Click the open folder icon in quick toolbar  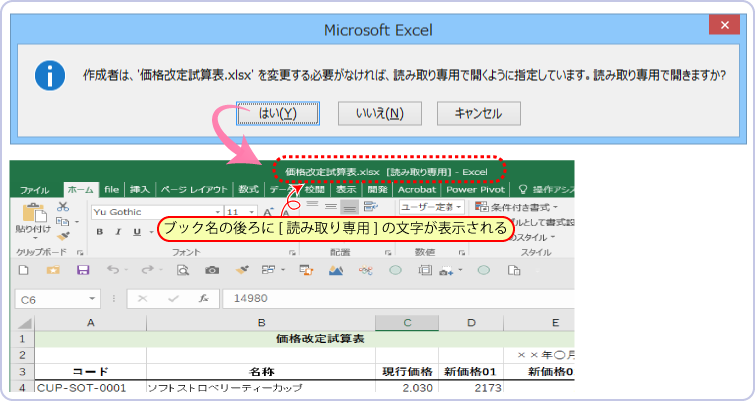[53, 270]
